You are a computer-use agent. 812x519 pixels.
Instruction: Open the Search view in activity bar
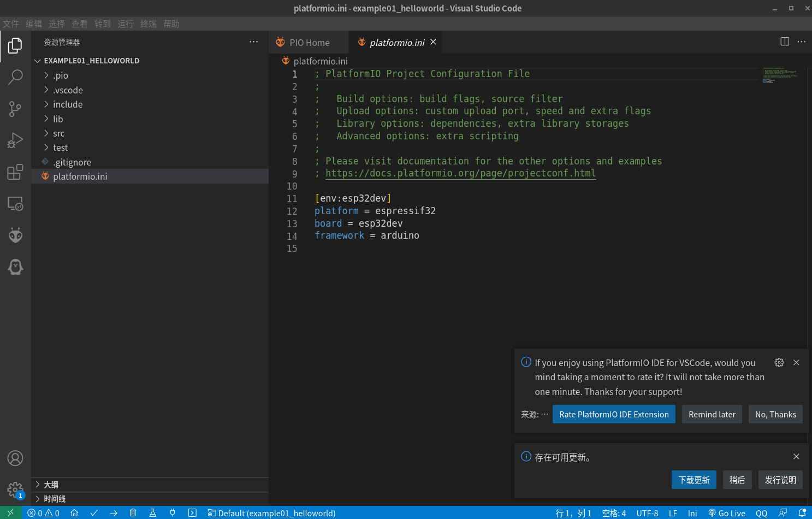15,77
